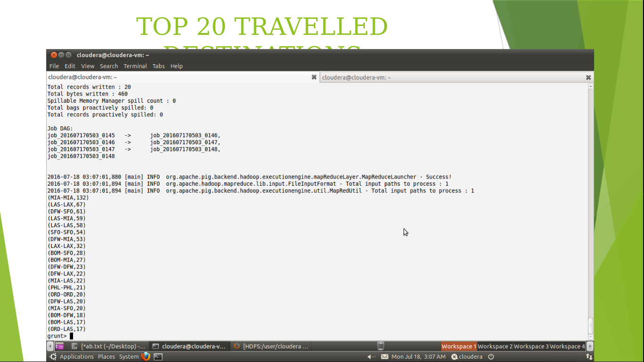Click the MapReduceLauncher Success! log line
Screen dimensions: 644x362
[249, 177]
